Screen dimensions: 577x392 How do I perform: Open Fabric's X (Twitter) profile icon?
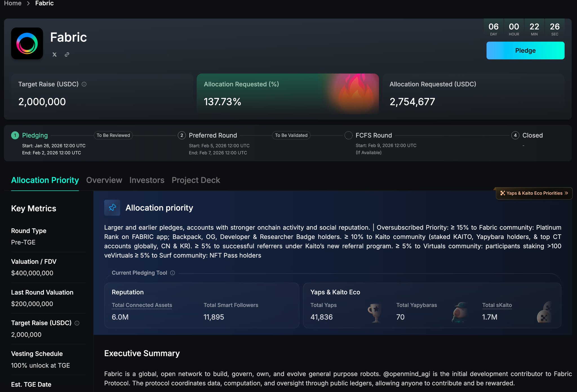(x=54, y=55)
